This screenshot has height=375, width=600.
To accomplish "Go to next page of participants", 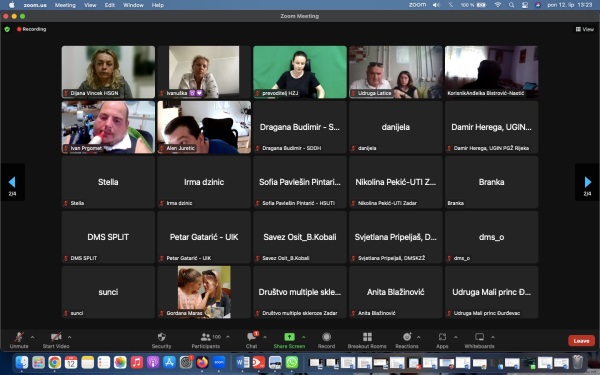I will tap(587, 182).
